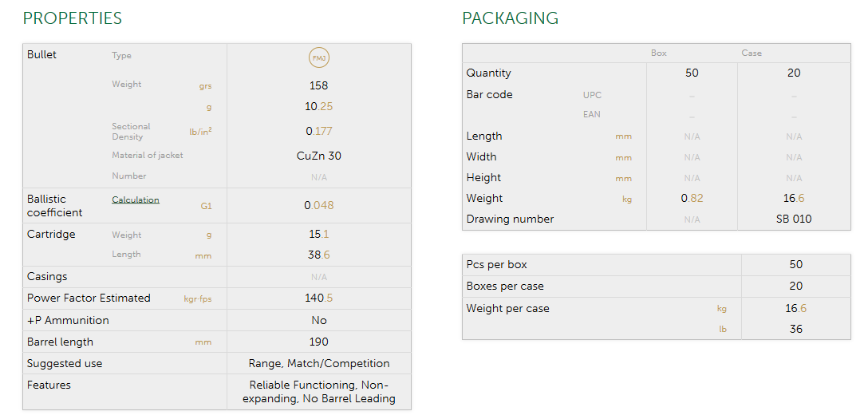The width and height of the screenshot is (868, 419).
Task: Click the Range, Match/Competition suggested use text
Action: click(x=319, y=364)
